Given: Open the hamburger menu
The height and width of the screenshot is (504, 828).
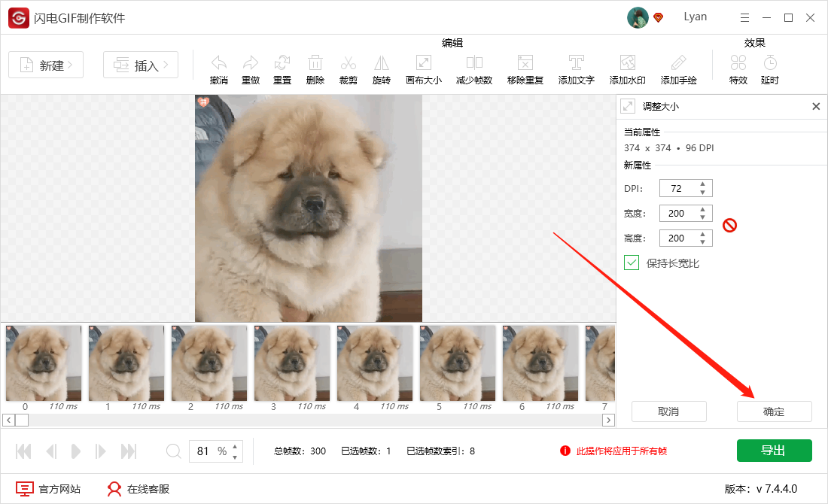Looking at the screenshot, I should coord(744,17).
